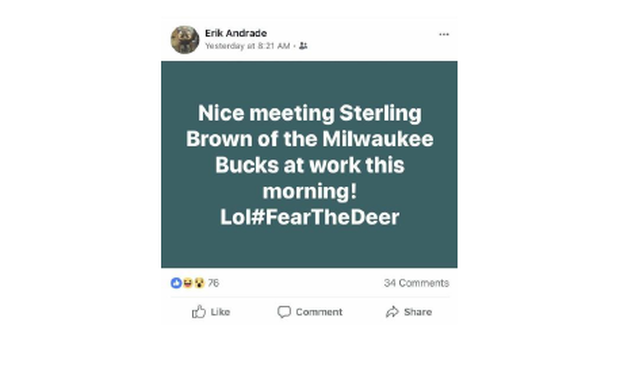620x375 pixels.
Task: Click the blue thumbs-up reaction icon
Action: click(x=176, y=283)
